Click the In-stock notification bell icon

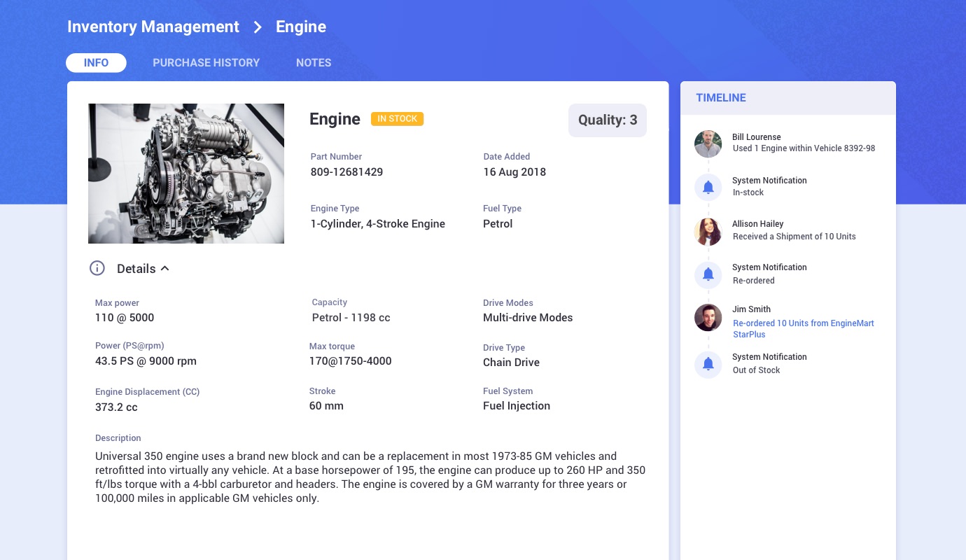[708, 187]
